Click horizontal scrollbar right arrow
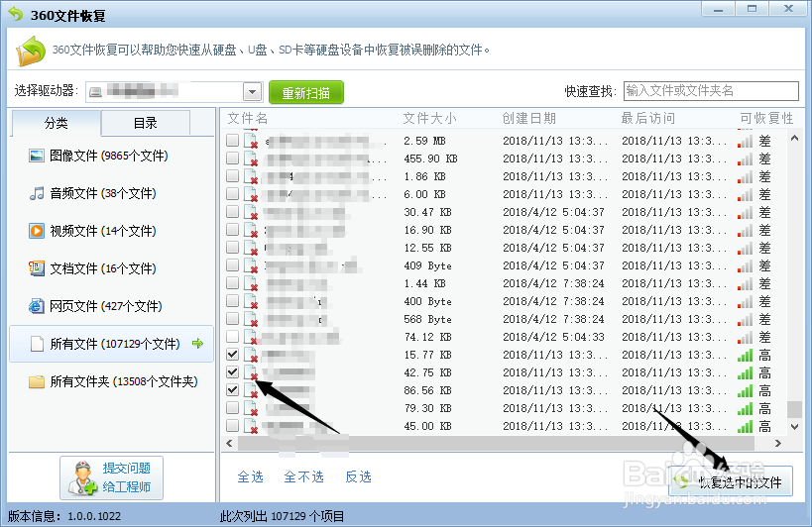This screenshot has height=527, width=812. [x=778, y=443]
